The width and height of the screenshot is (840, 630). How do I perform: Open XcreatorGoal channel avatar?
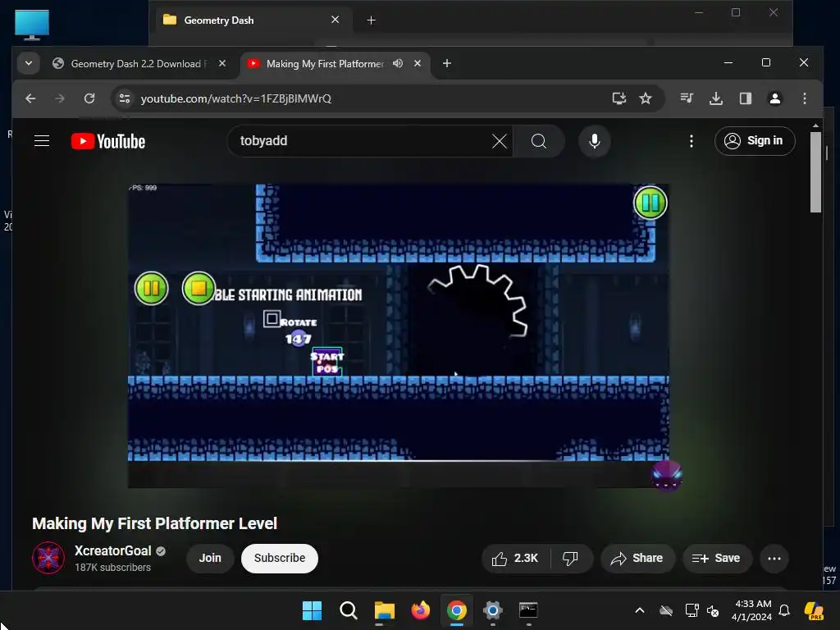48,558
